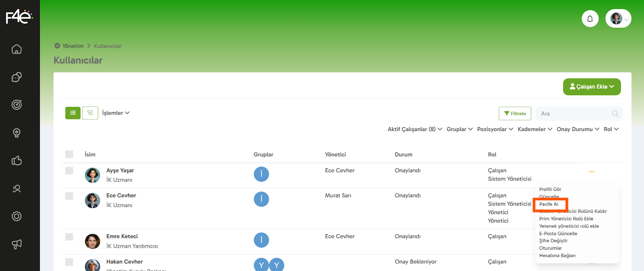
Task: Choose Pasife Al from context menu
Action: pyautogui.click(x=549, y=204)
